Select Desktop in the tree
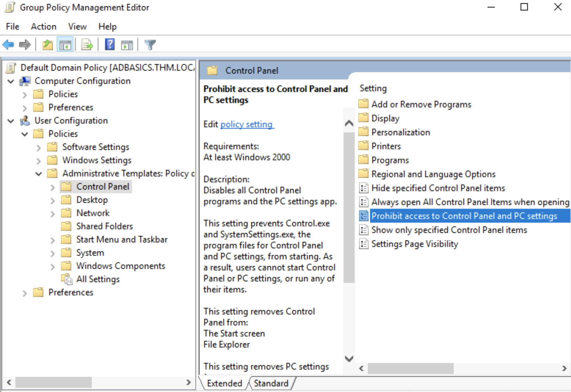 click(x=92, y=200)
